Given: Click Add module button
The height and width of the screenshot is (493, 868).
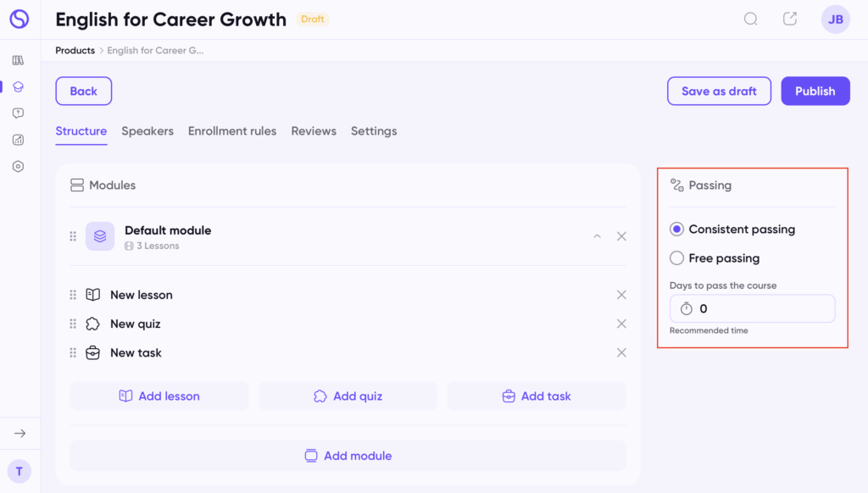Looking at the screenshot, I should [x=348, y=456].
